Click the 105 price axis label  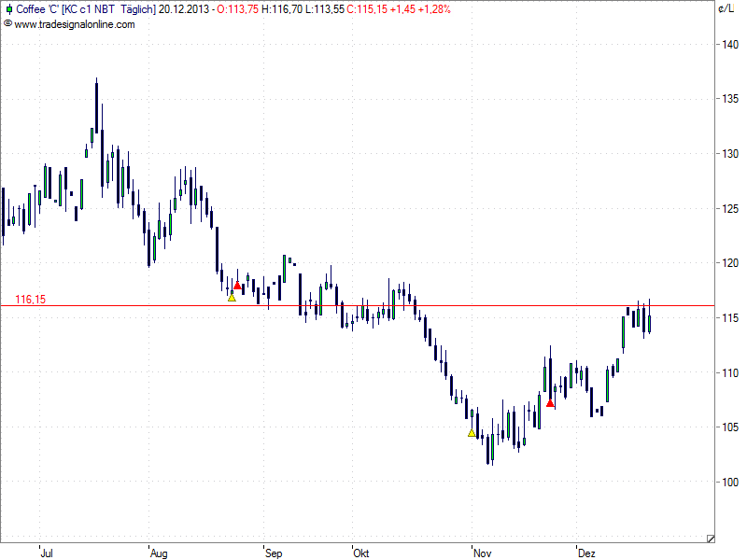730,427
